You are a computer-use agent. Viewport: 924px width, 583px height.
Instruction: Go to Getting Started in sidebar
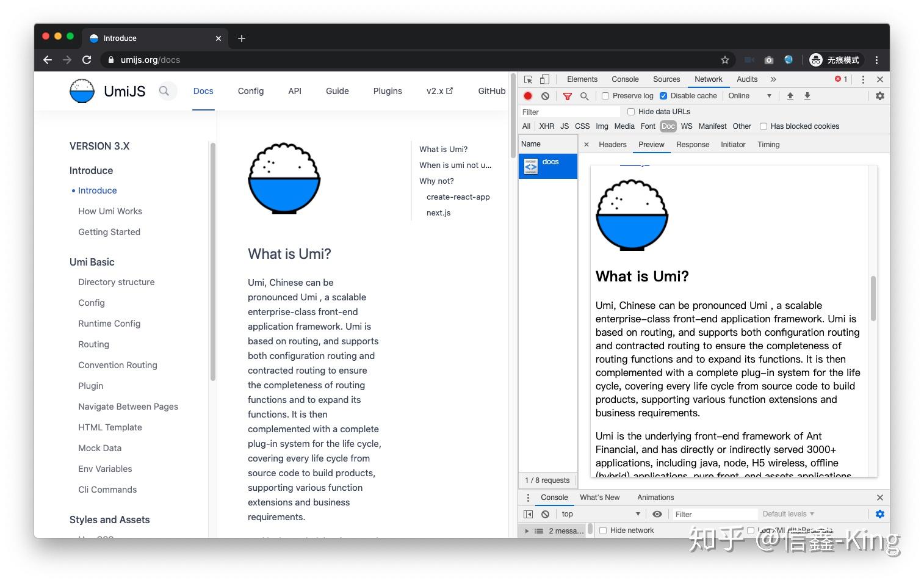pyautogui.click(x=109, y=232)
